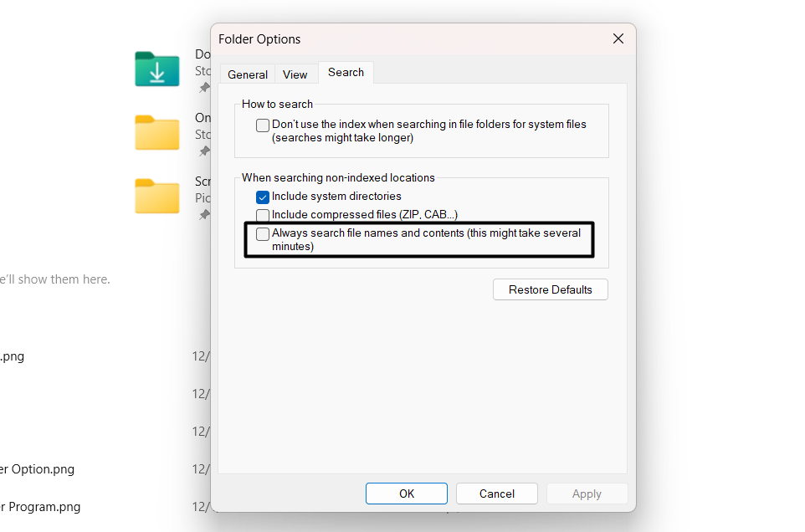This screenshot has height=532, width=805.
Task: Click the Restore Defaults button
Action: [550, 289]
